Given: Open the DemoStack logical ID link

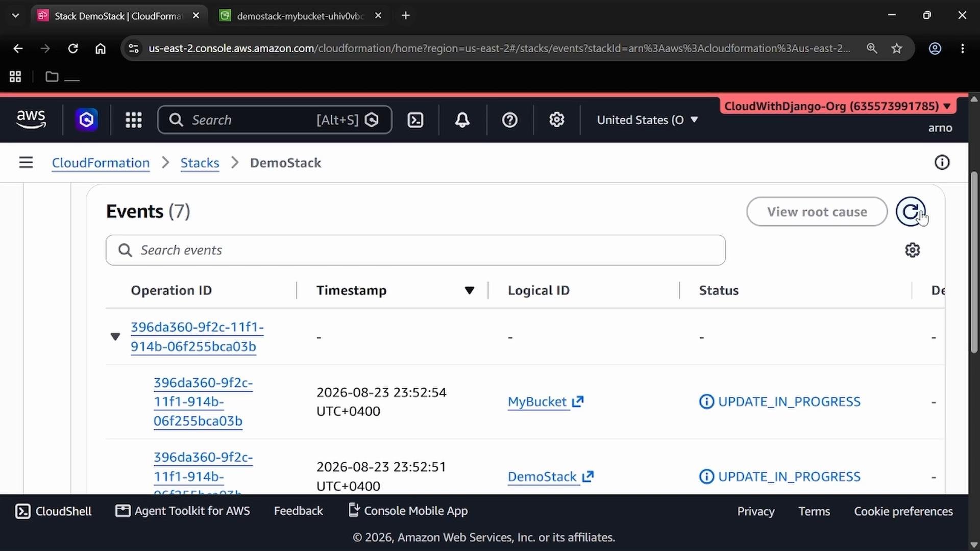Looking at the screenshot, I should (x=542, y=477).
